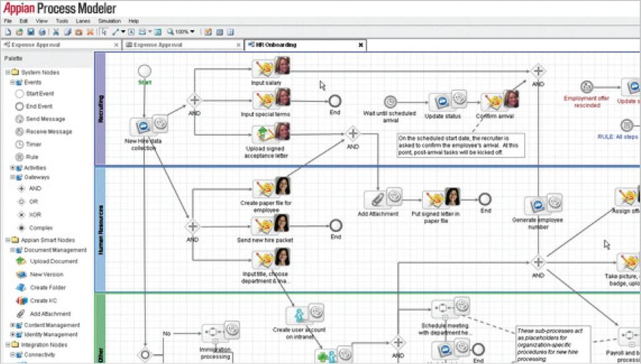Select the connector line tool in toolbar
641x364 pixels.
(x=116, y=32)
